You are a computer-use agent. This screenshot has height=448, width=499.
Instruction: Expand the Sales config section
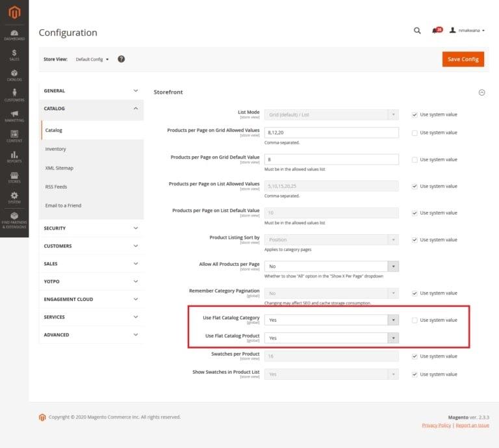click(x=91, y=263)
